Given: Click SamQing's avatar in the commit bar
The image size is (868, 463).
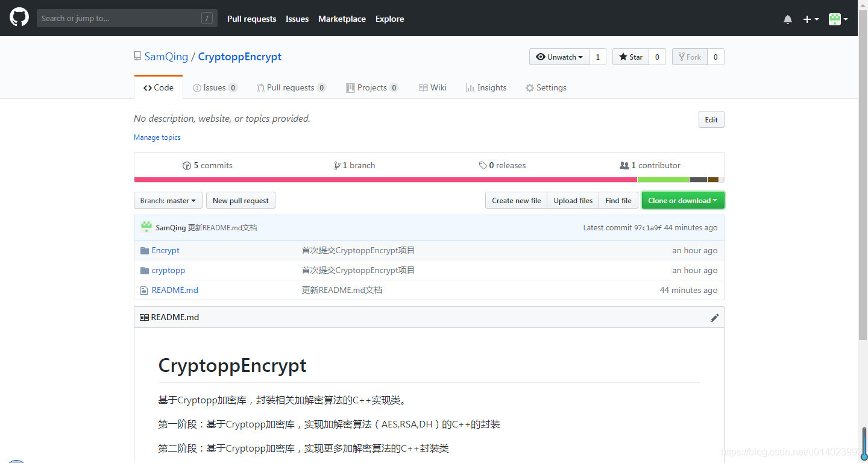Looking at the screenshot, I should tap(146, 227).
